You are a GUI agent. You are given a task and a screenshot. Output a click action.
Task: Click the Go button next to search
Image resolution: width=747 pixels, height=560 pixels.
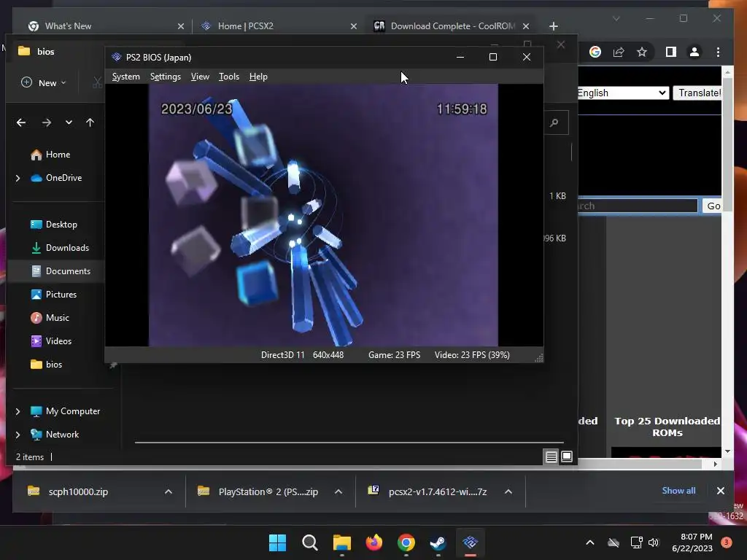(x=713, y=206)
